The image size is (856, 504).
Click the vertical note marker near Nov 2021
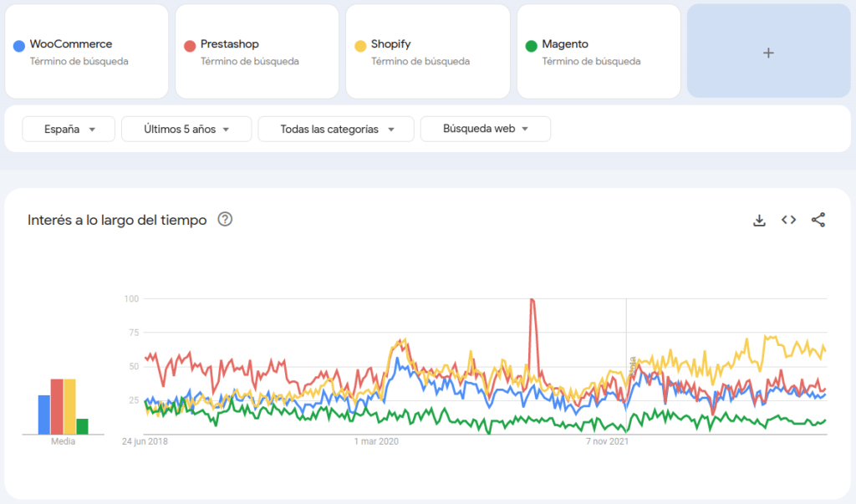click(633, 367)
